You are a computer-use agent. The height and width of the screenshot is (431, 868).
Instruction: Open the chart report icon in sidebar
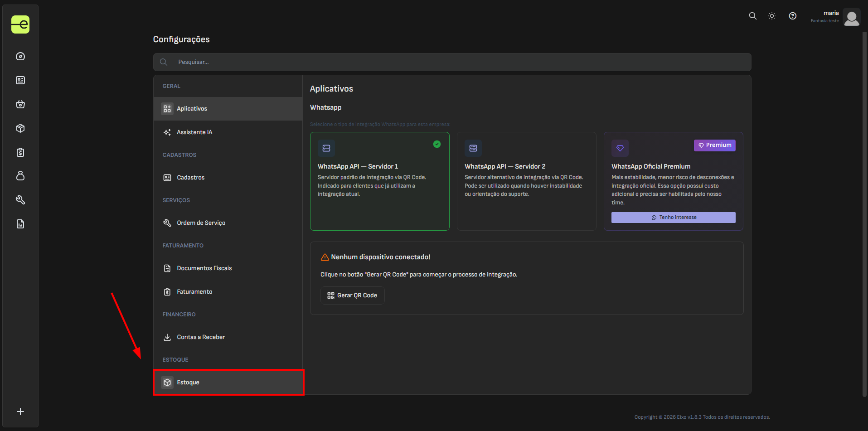click(x=20, y=224)
